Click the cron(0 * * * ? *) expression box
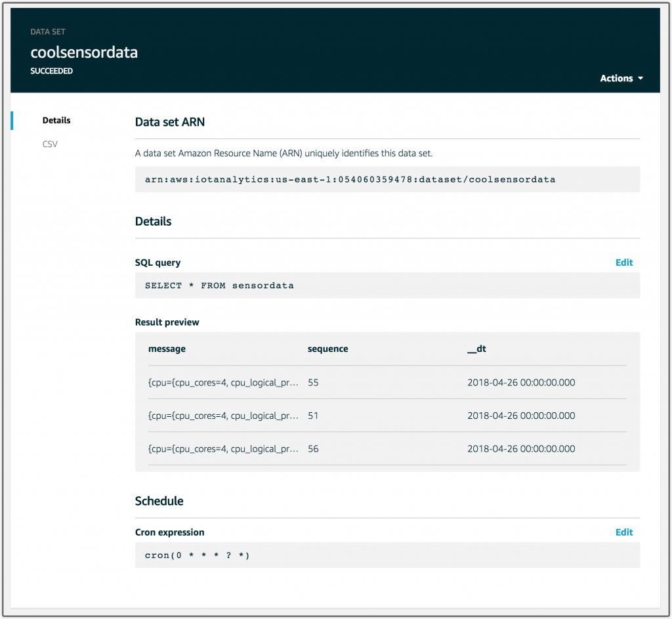 (x=387, y=555)
